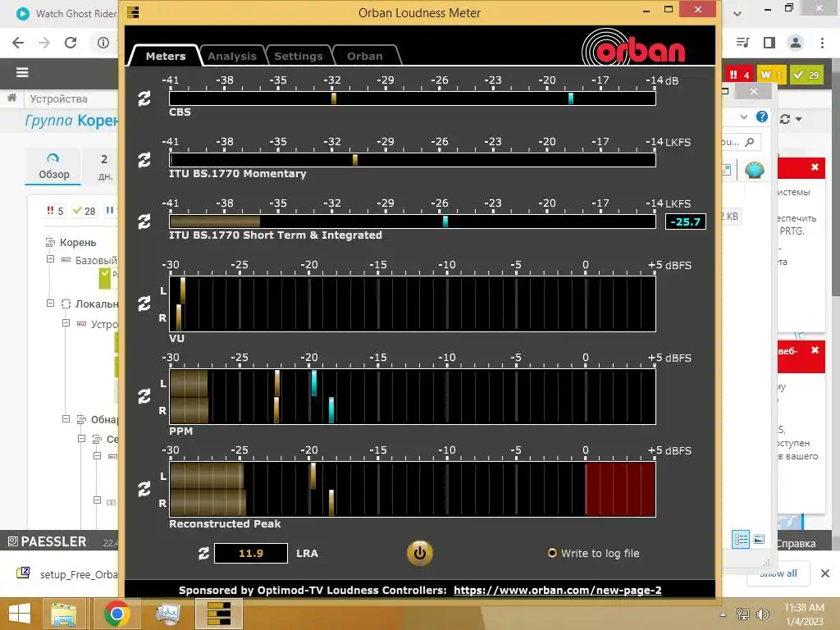Image resolution: width=840 pixels, height=630 pixels.
Task: Collapse the Се subgroup node
Action: click(81, 439)
